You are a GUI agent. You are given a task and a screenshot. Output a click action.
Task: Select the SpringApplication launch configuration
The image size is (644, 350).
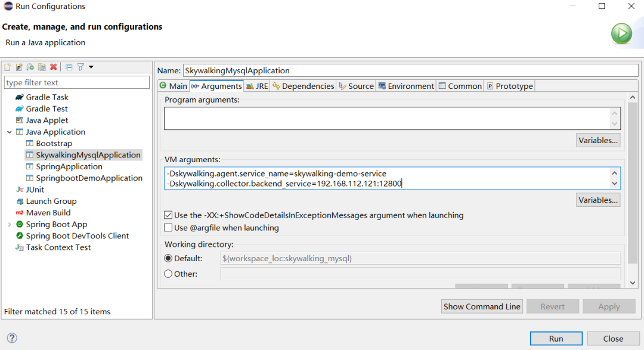point(64,166)
